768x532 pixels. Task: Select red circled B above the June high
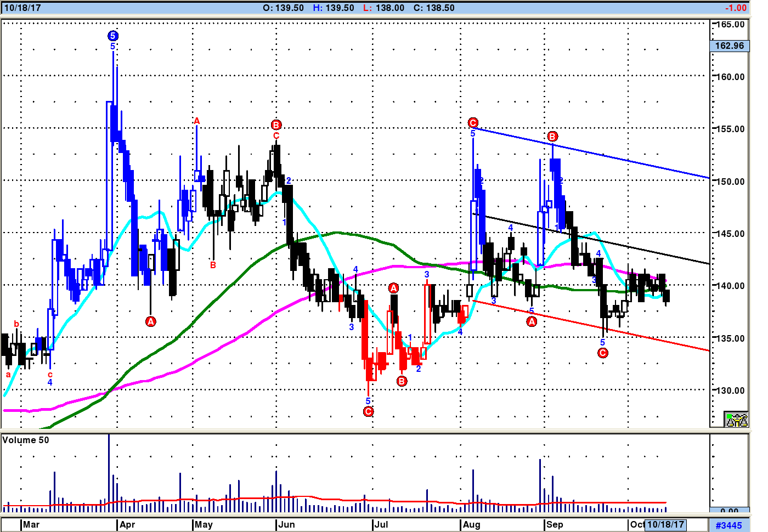click(x=276, y=125)
